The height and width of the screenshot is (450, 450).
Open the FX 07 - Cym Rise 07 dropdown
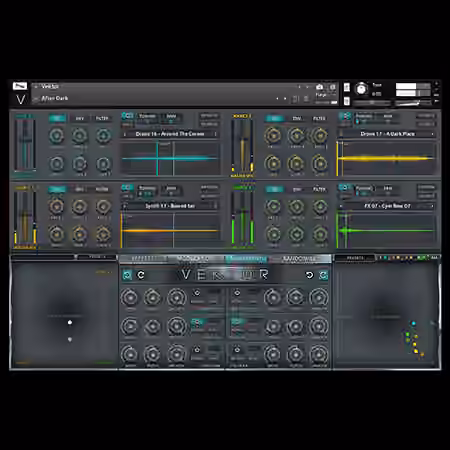point(387,206)
